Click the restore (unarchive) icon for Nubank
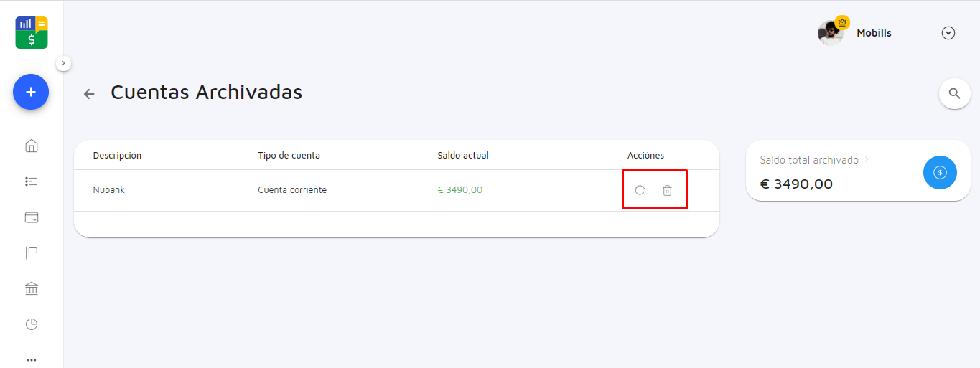Screen dimensions: 980x368 point(640,190)
